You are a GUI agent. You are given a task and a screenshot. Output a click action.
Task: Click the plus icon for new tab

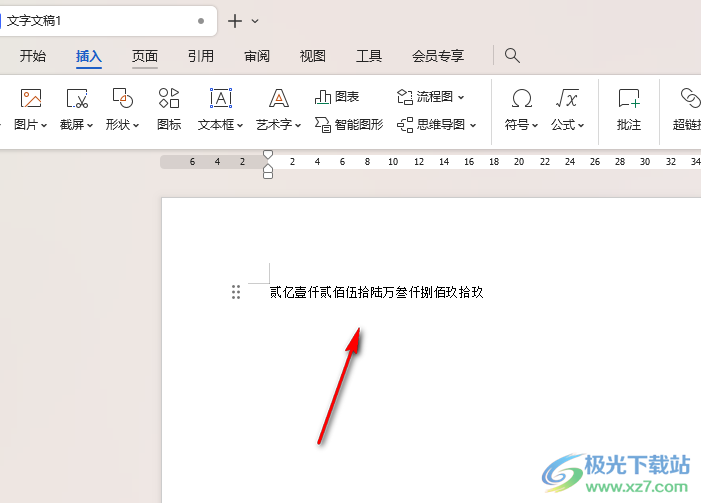235,21
